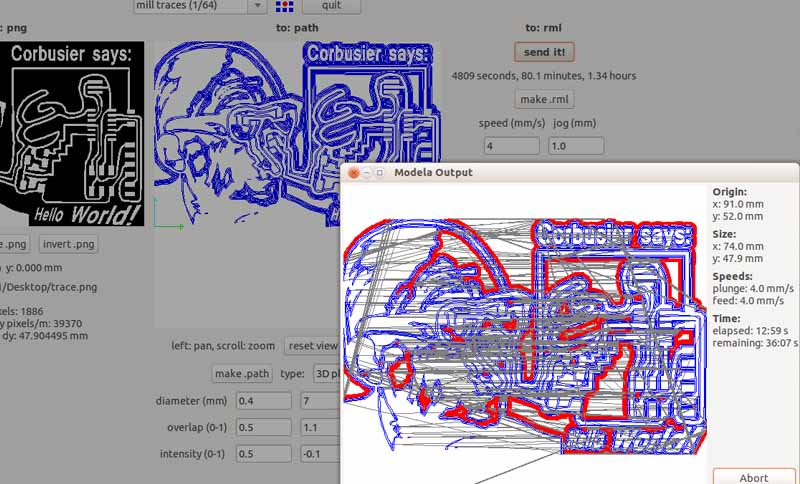Click the to: rml heading
The width and height of the screenshot is (800, 484).
tap(543, 28)
